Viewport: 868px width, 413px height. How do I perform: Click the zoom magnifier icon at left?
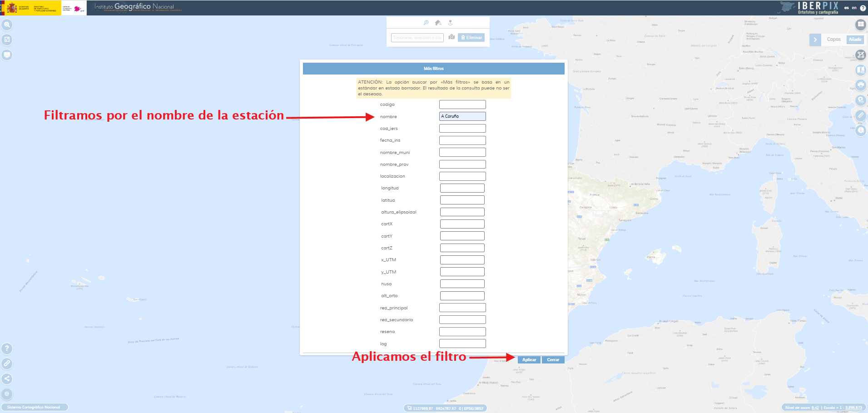(7, 25)
